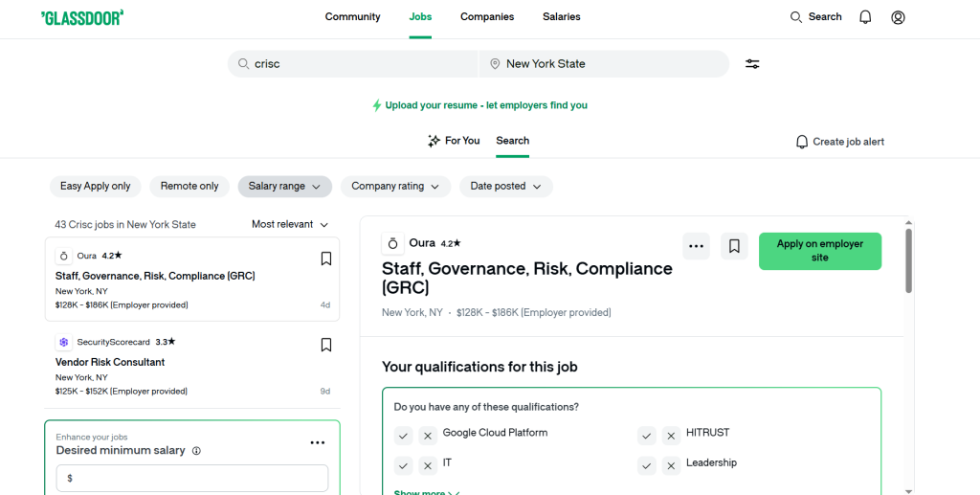Image resolution: width=980 pixels, height=495 pixels.
Task: Click 'Your qualifications for this job' heading
Action: [x=479, y=367]
